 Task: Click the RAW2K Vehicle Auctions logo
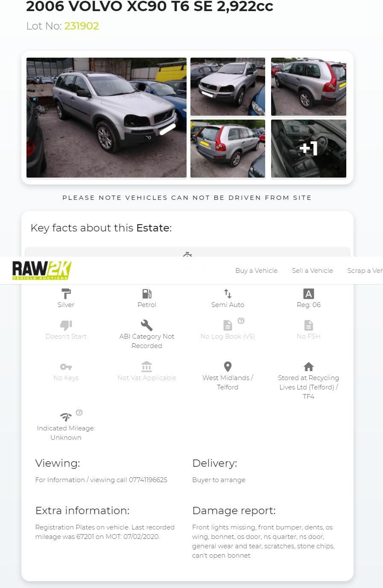[41, 270]
